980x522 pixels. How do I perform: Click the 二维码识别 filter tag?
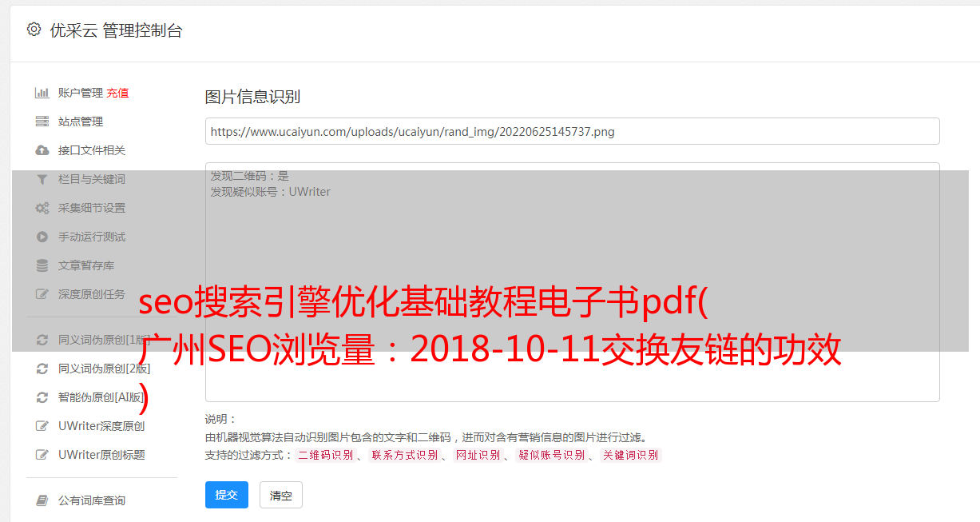coord(325,455)
